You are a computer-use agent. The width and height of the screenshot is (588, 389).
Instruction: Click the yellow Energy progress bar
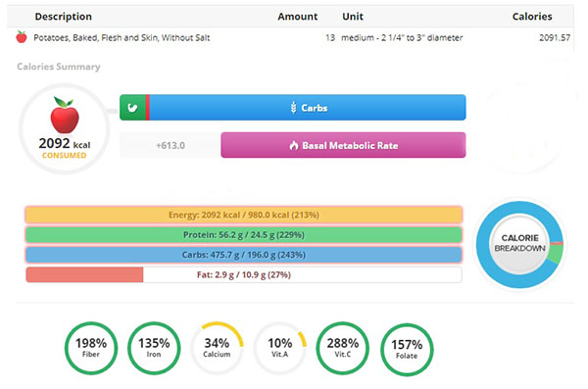coord(244,215)
